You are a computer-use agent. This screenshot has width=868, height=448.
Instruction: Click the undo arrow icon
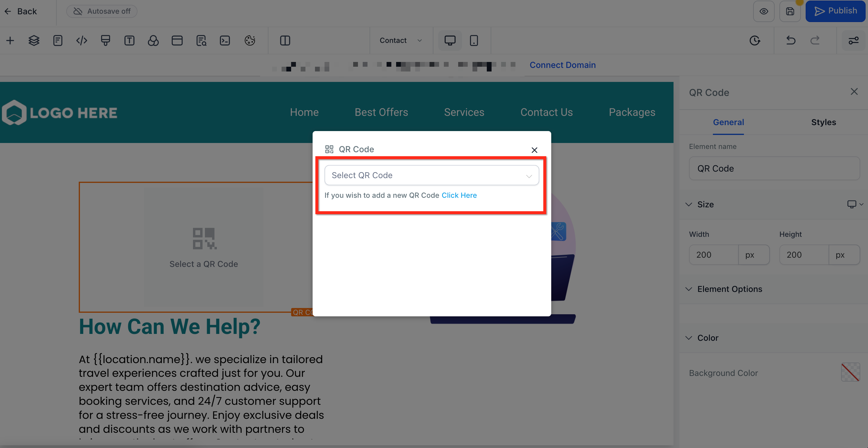pos(790,41)
